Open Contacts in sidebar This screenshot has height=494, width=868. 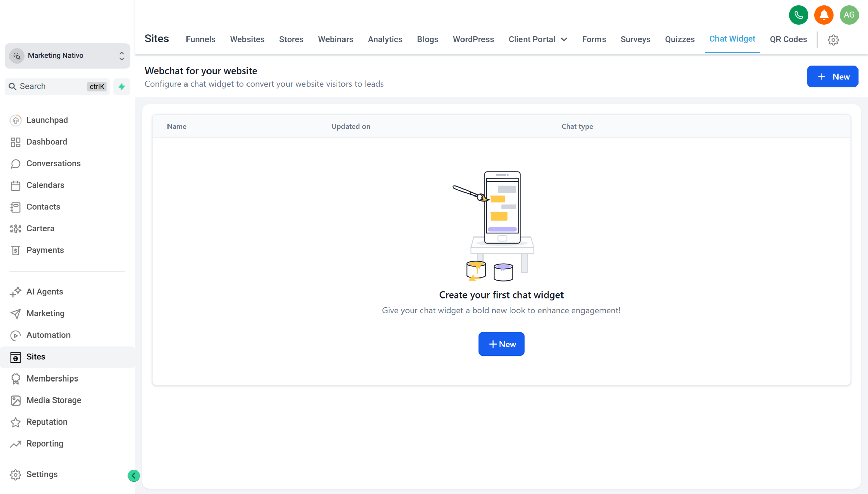(x=43, y=207)
